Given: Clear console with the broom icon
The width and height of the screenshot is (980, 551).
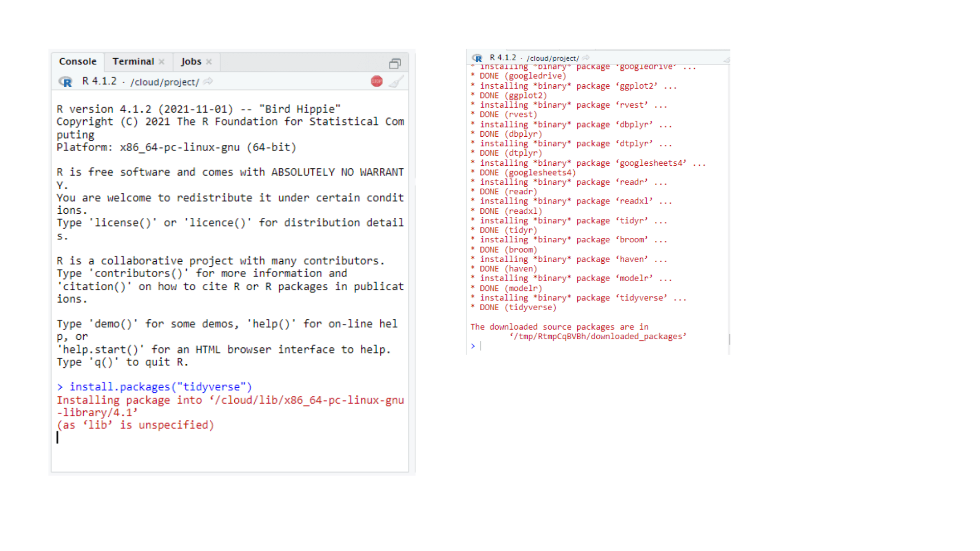Looking at the screenshot, I should 396,82.
